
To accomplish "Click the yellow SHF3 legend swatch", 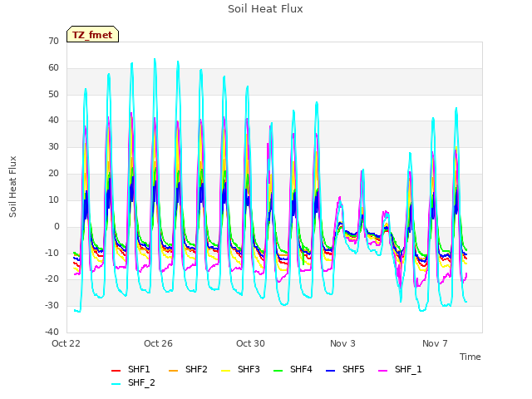I will click(225, 371).
